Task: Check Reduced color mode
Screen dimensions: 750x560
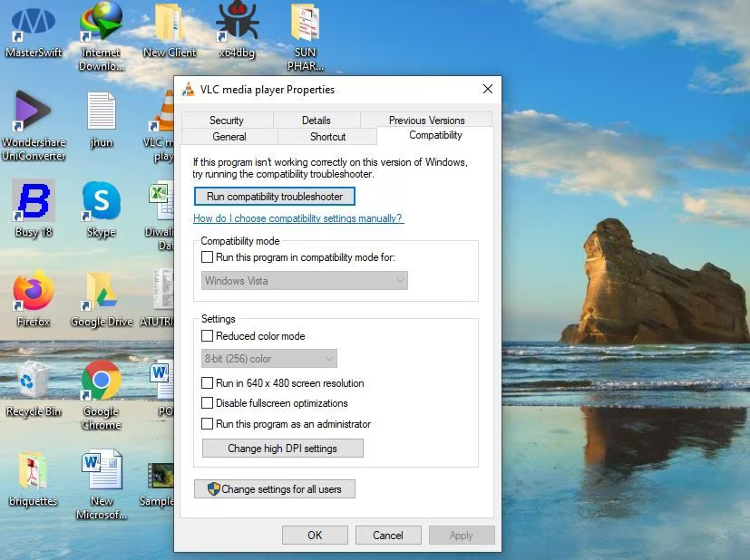Action: [207, 336]
